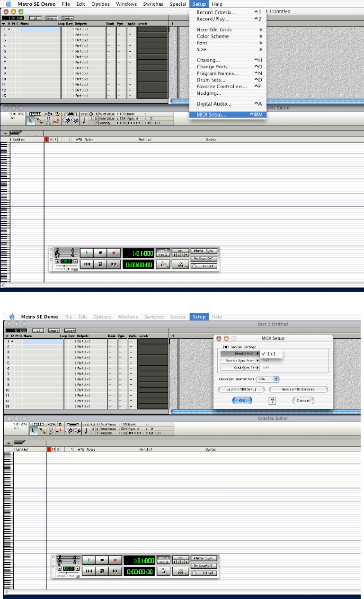Open Record/Play... in the Setup menu

point(228,19)
